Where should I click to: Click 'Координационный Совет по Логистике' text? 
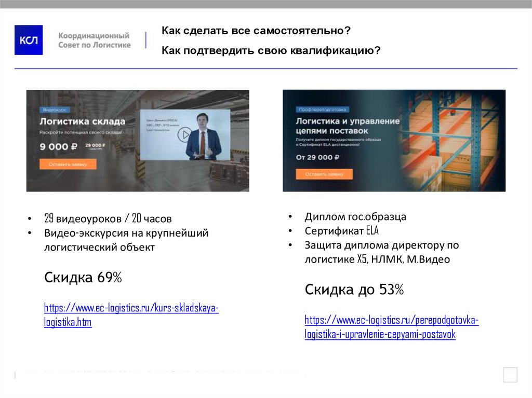[95, 40]
